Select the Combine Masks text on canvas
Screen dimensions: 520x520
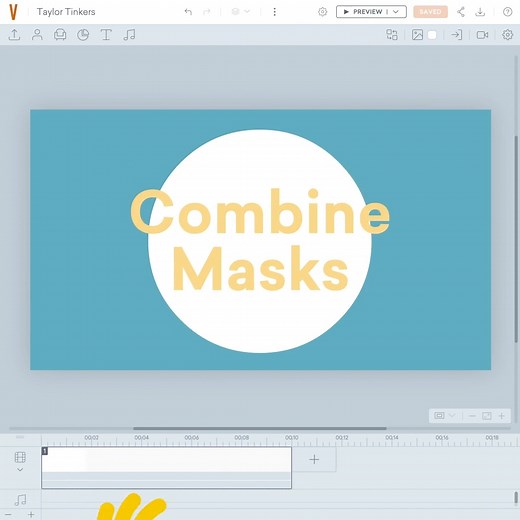[x=260, y=240]
